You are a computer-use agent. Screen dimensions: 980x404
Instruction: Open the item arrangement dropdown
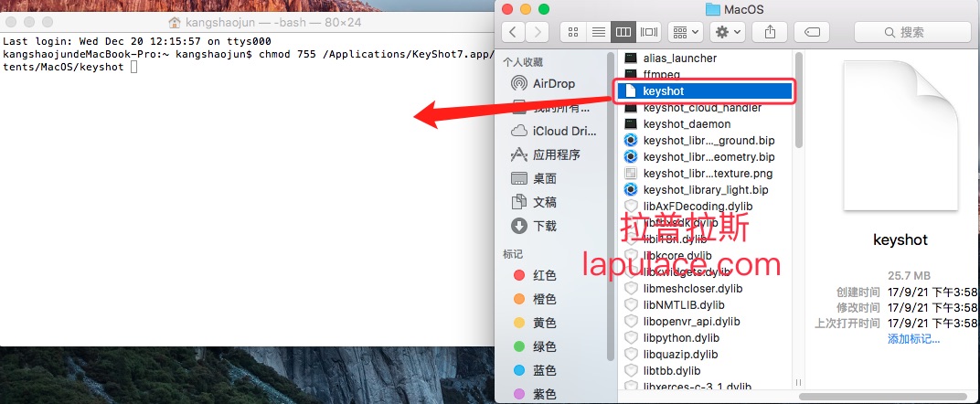point(686,32)
